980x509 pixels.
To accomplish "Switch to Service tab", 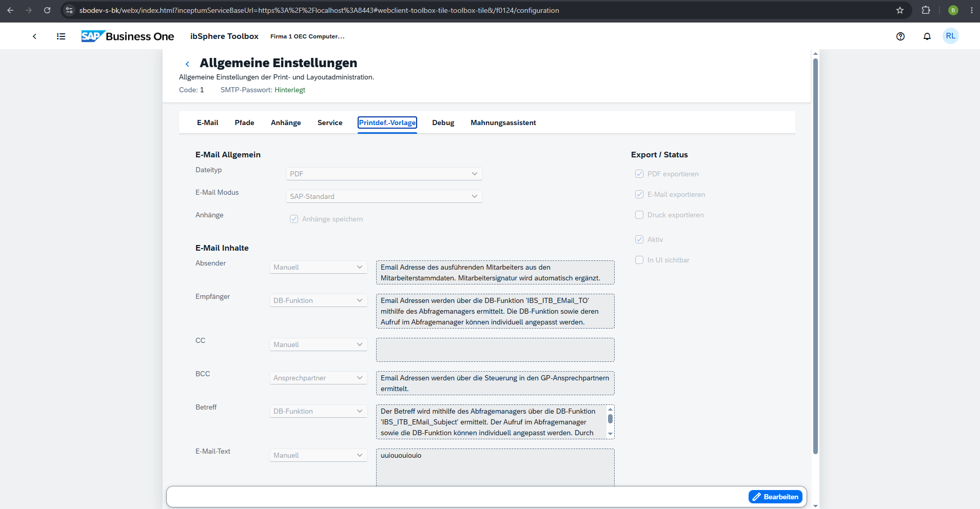I will pyautogui.click(x=330, y=123).
